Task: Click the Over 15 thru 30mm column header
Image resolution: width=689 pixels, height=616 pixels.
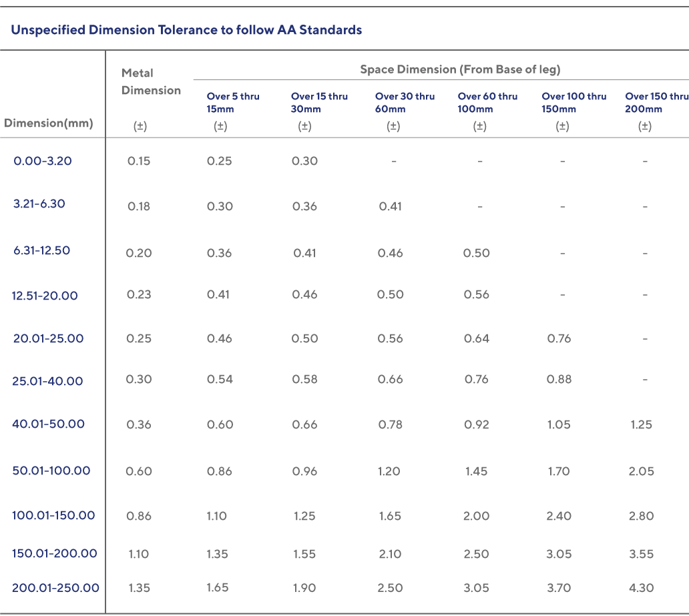Action: [x=319, y=102]
